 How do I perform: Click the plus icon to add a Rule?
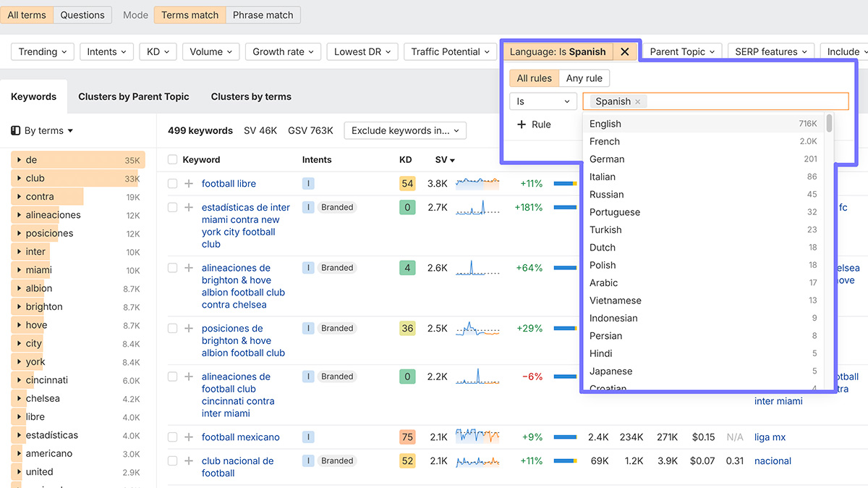(x=522, y=125)
